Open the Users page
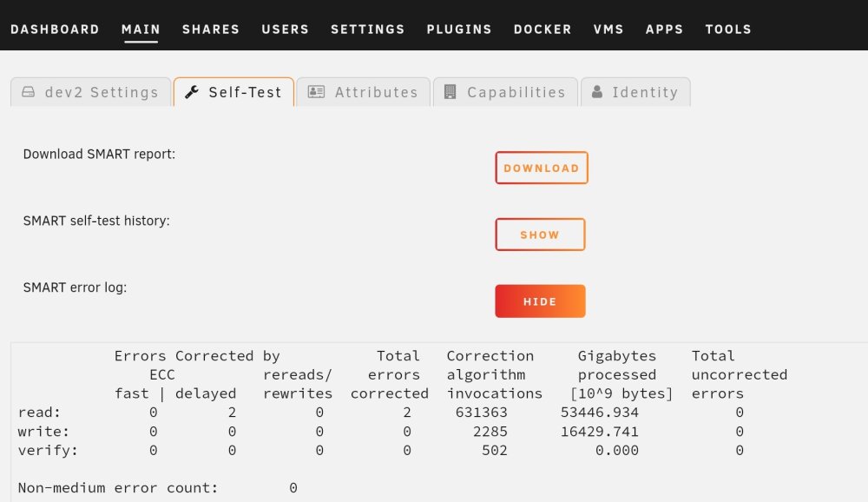 285,30
